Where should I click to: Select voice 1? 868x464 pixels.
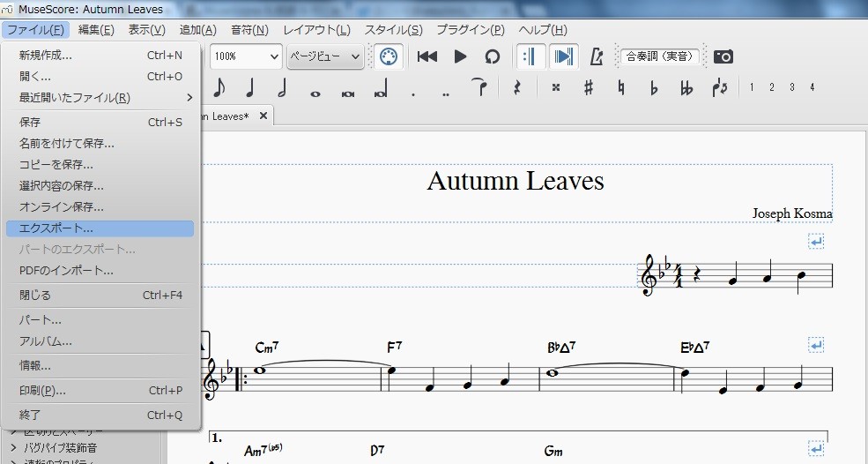(x=751, y=87)
